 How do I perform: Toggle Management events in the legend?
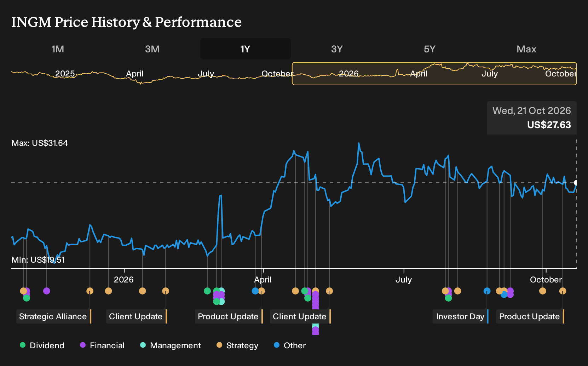point(171,345)
